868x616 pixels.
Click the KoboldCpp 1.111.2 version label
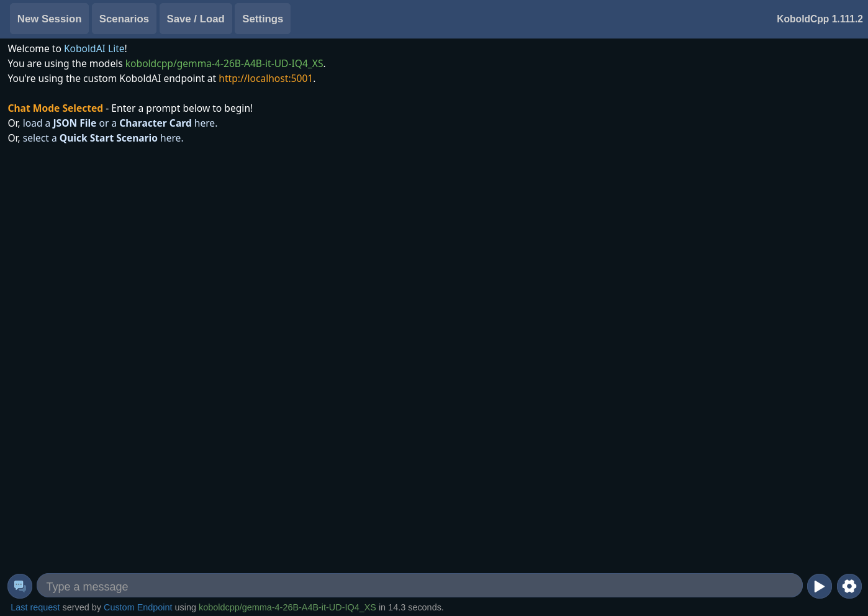click(x=820, y=19)
